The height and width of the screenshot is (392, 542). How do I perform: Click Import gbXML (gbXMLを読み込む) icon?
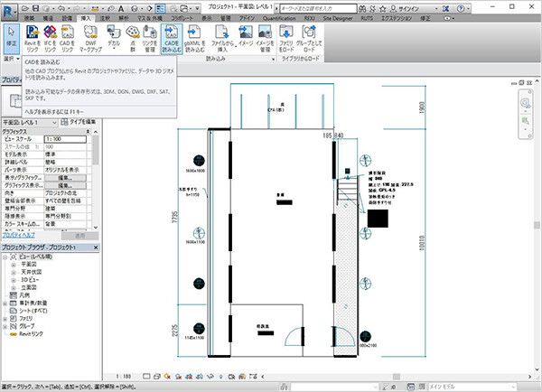(x=194, y=39)
